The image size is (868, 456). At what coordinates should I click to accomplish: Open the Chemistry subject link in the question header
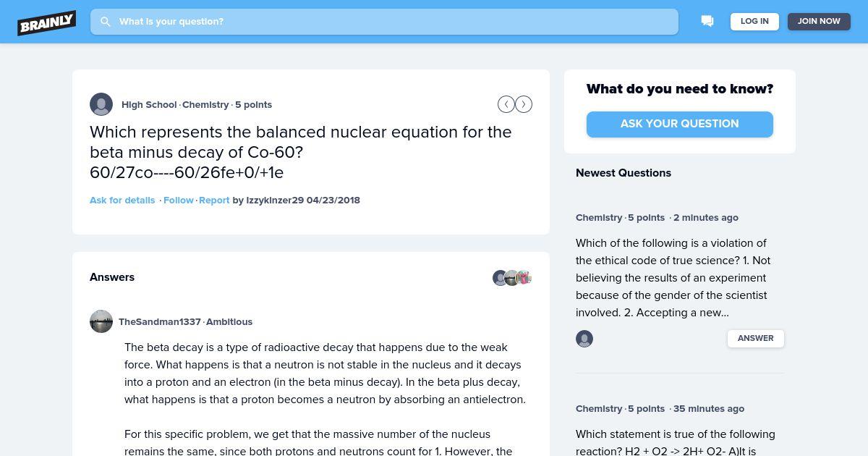[x=205, y=105]
